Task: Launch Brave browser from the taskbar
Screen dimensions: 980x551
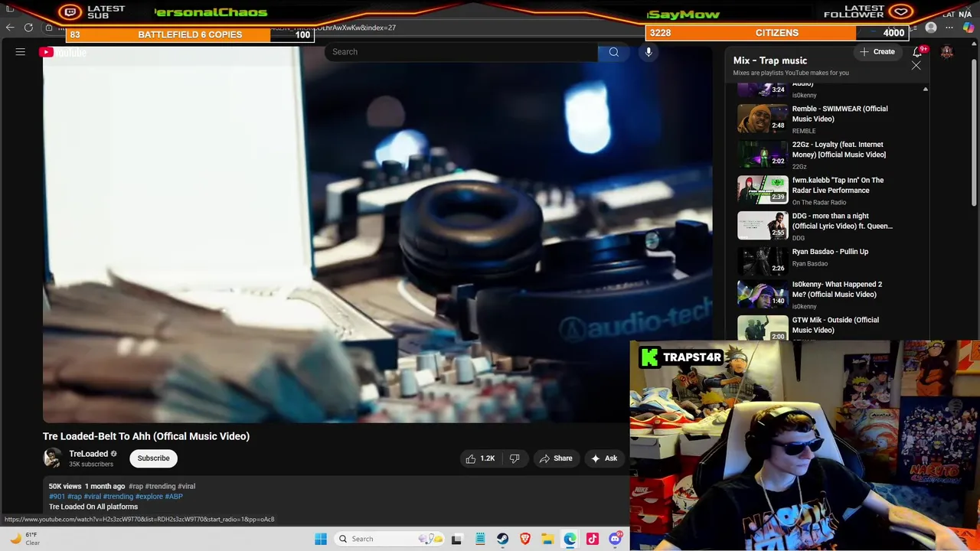Action: [x=525, y=539]
